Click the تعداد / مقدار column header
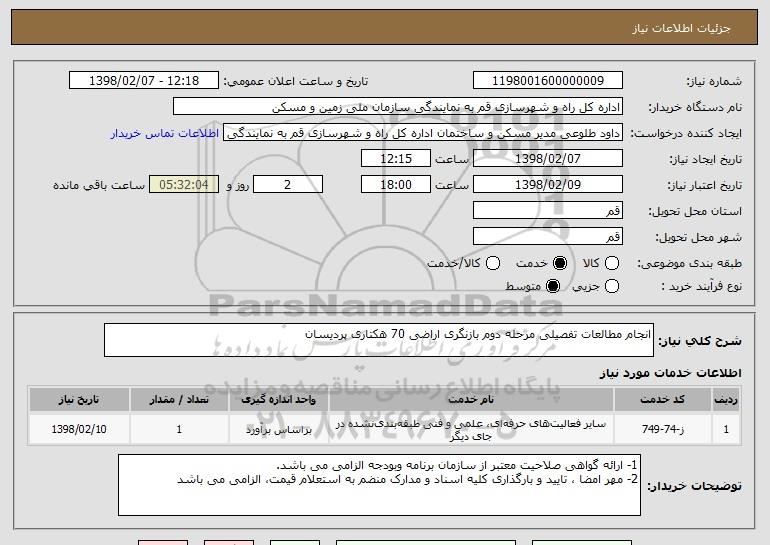Screen dimensions: 770x545 point(179,400)
